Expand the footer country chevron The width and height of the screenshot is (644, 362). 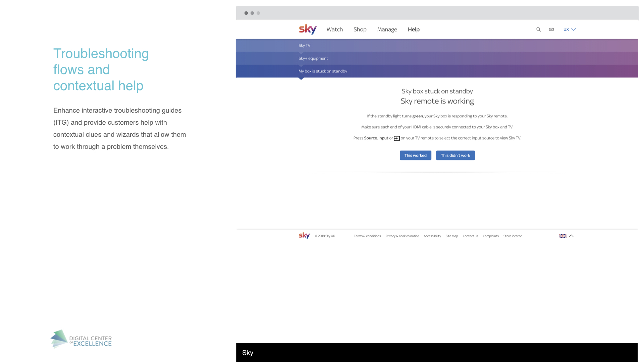pos(571,236)
